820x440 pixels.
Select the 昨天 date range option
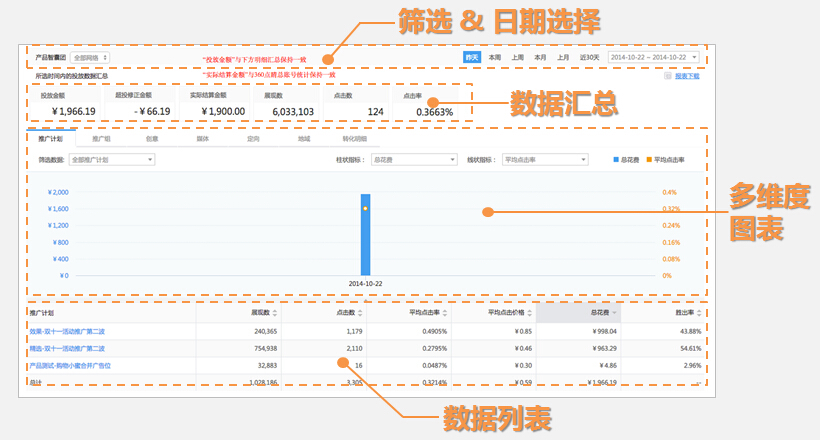472,57
